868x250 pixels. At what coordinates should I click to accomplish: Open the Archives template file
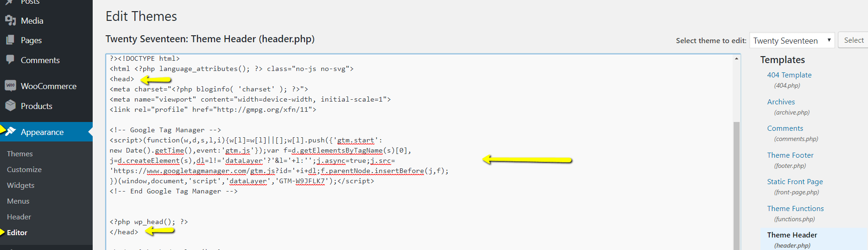[x=781, y=102]
